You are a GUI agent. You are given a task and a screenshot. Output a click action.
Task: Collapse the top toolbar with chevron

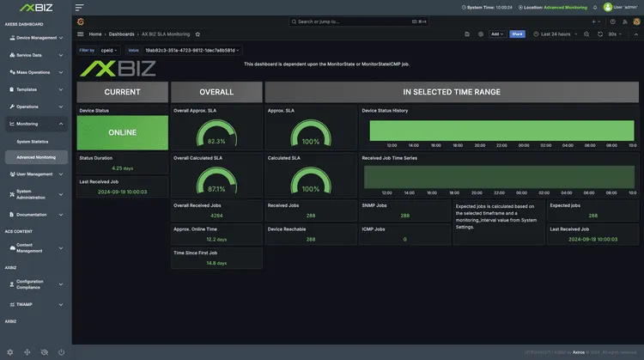[x=635, y=34]
